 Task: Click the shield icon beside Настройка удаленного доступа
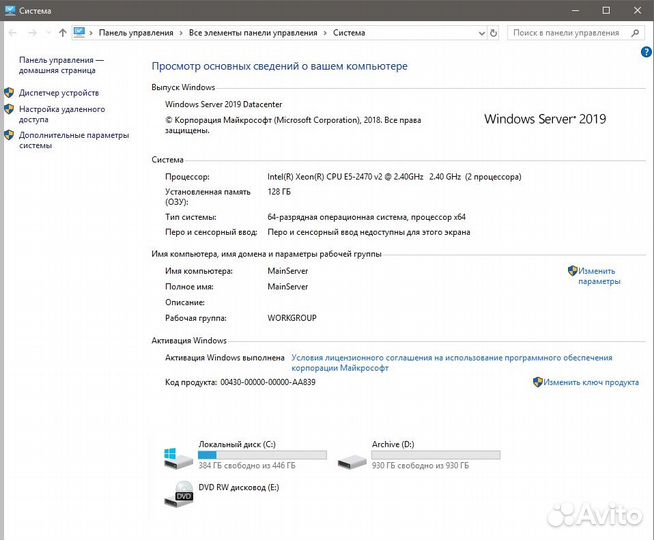[x=9, y=109]
